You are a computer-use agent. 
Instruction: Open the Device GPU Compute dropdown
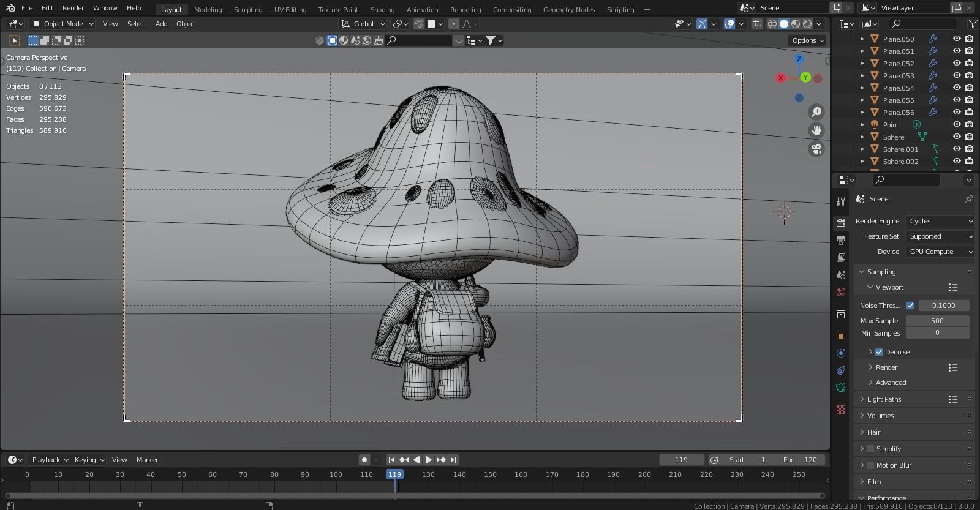pos(940,252)
